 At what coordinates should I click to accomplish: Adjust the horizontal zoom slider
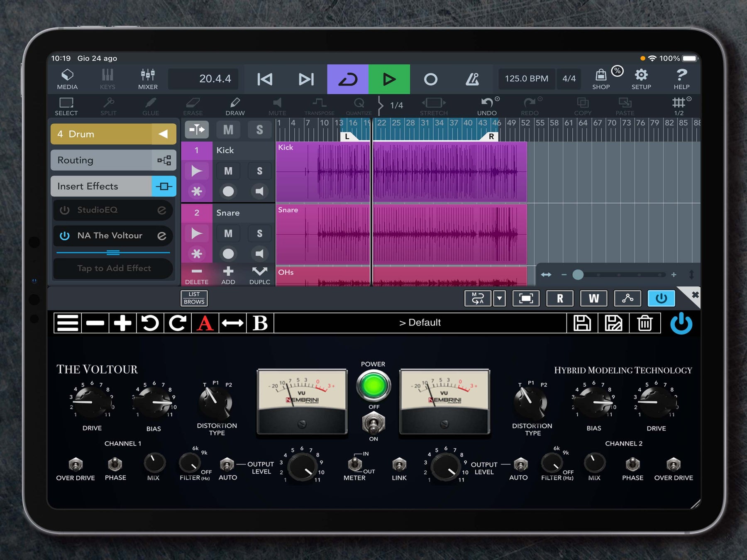(578, 274)
